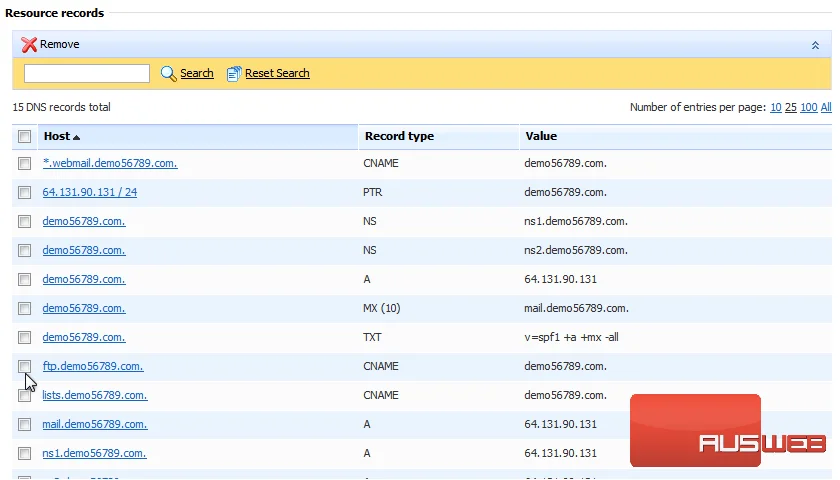Show 10 entries per page
Viewport: 840px width, 480px height.
tap(776, 107)
